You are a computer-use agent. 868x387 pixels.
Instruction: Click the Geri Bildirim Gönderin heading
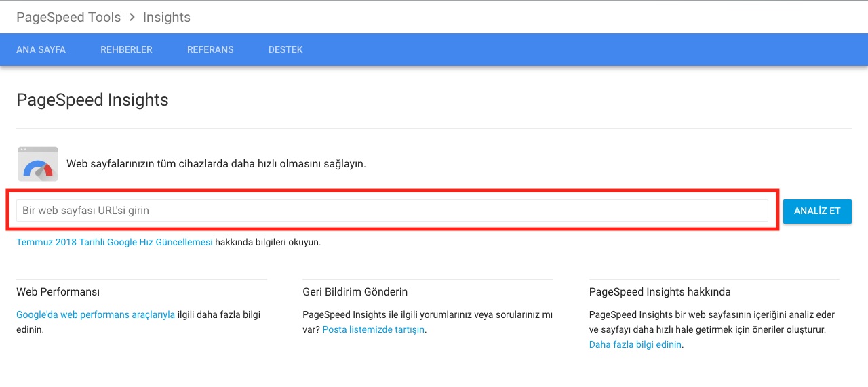[355, 291]
